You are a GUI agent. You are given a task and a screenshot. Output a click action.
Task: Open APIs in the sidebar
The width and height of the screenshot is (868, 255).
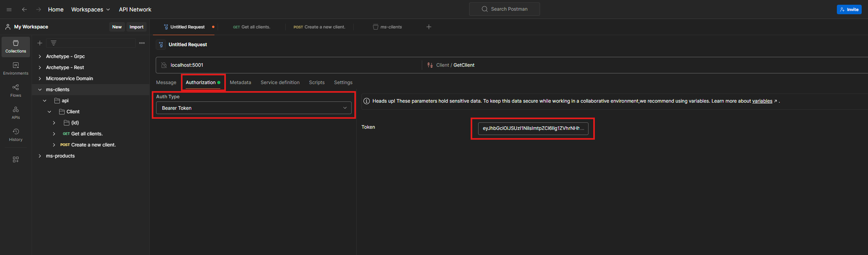point(16,113)
